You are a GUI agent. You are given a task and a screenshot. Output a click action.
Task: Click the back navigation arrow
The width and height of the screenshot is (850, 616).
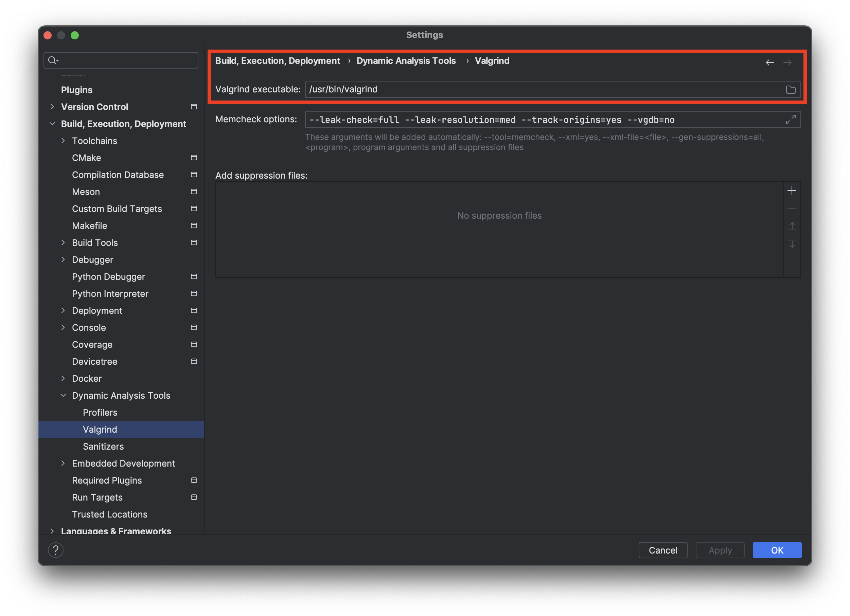click(769, 62)
